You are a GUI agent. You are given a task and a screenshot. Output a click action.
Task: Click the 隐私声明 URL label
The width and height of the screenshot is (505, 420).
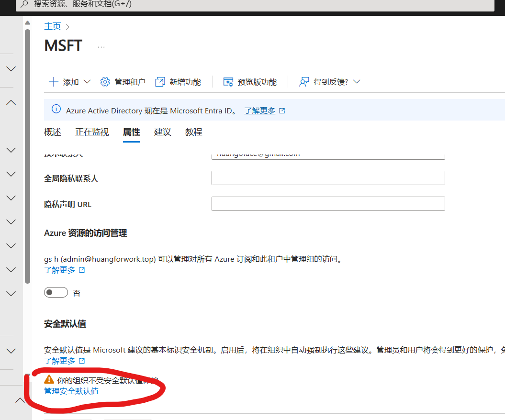67,204
